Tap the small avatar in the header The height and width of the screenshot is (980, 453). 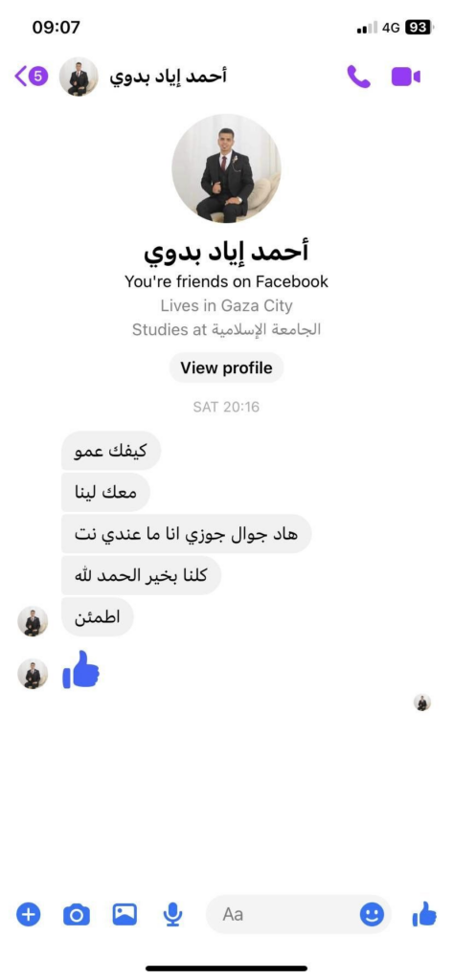pos(79,77)
